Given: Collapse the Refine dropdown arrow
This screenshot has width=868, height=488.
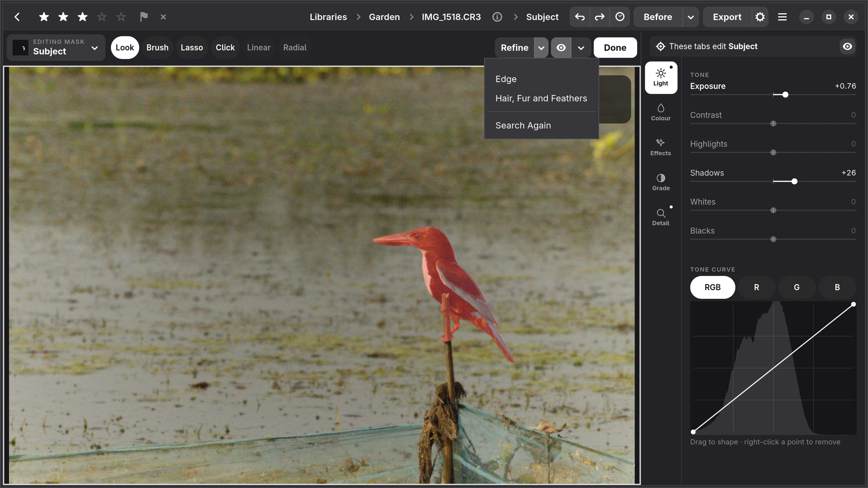Looking at the screenshot, I should [x=541, y=48].
